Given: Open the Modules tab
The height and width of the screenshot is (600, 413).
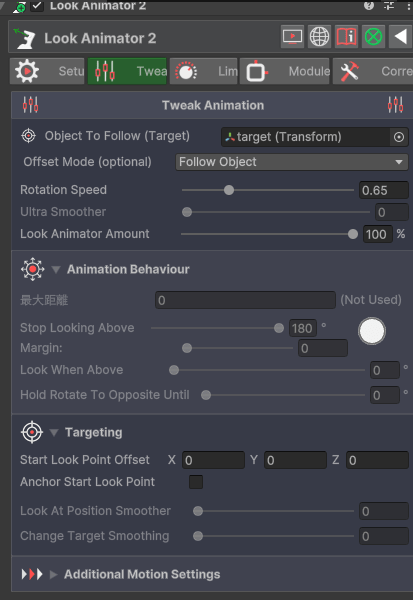Looking at the screenshot, I should coord(285,71).
